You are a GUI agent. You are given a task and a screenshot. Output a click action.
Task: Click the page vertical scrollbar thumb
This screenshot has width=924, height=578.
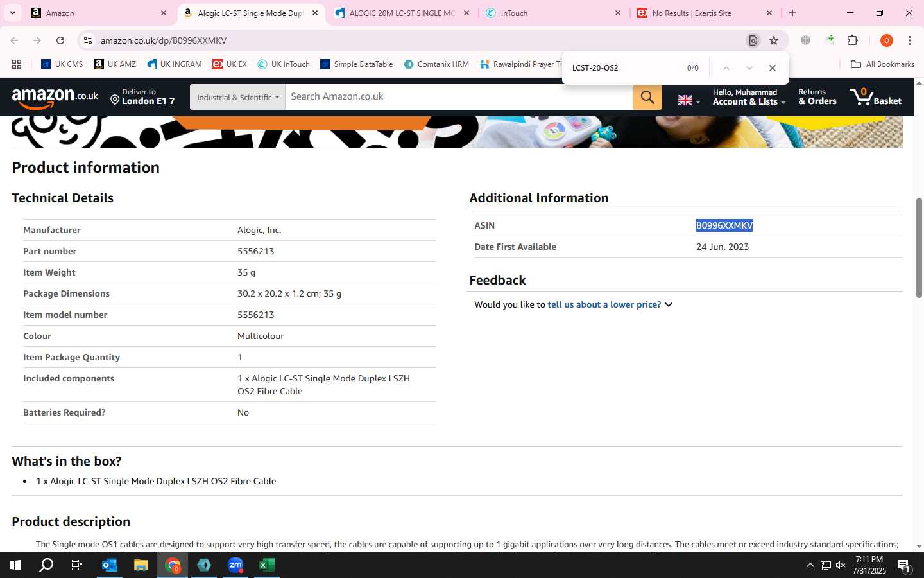[x=919, y=247]
